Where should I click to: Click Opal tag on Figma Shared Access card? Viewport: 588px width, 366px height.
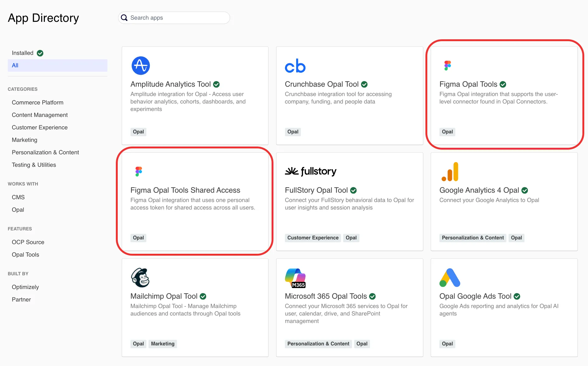[138, 238]
